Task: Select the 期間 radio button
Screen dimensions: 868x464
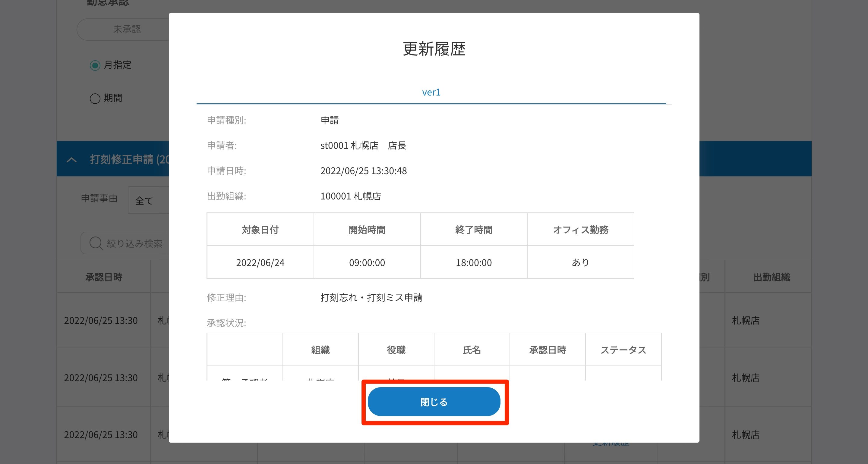Action: pos(95,98)
